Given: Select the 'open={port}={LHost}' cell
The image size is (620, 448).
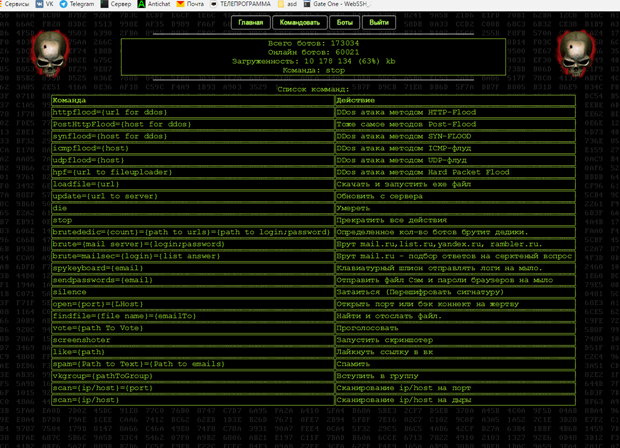Looking at the screenshot, I should point(193,304).
